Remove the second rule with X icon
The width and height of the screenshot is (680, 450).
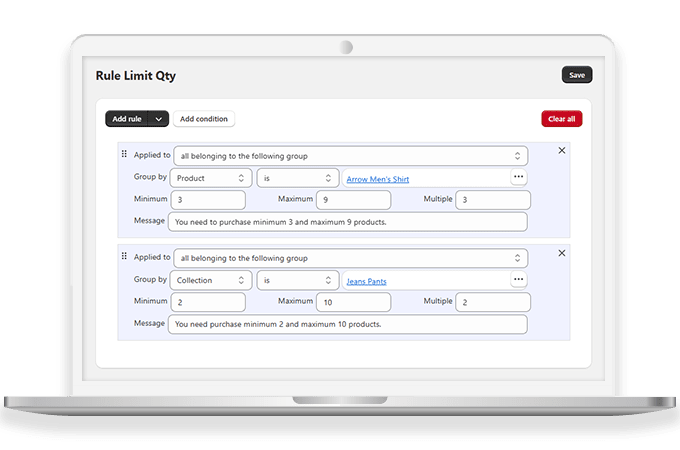click(561, 253)
